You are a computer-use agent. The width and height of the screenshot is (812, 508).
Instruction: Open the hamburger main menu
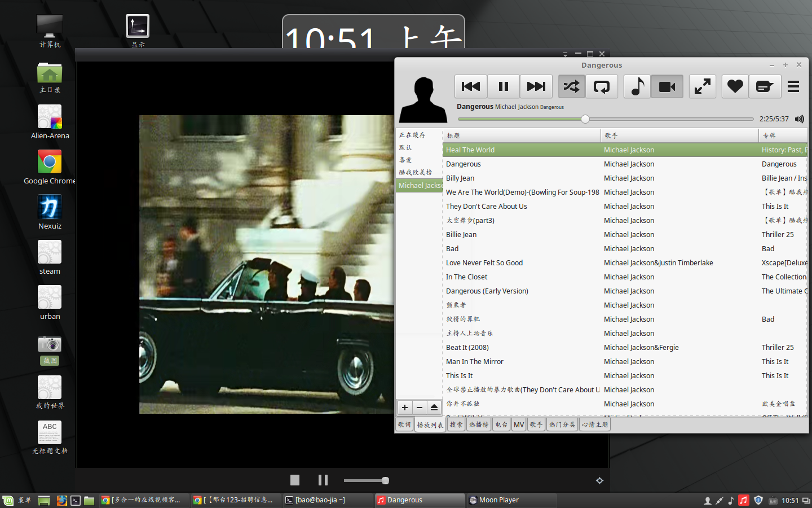793,86
